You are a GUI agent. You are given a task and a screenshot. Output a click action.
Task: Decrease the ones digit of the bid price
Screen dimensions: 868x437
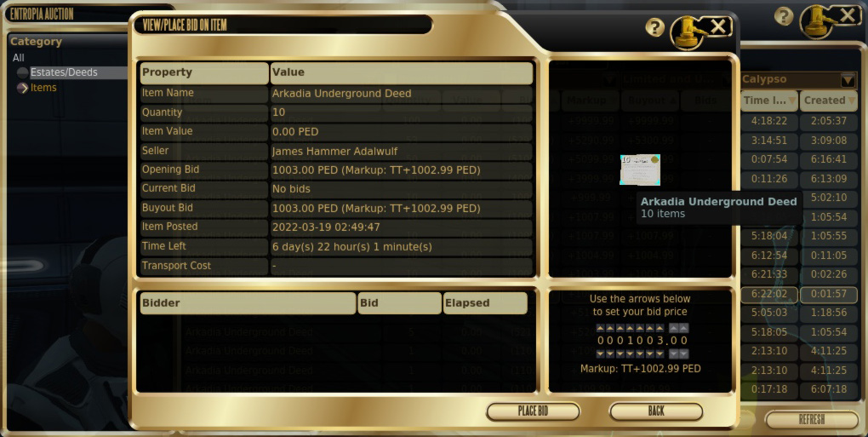[x=660, y=354]
